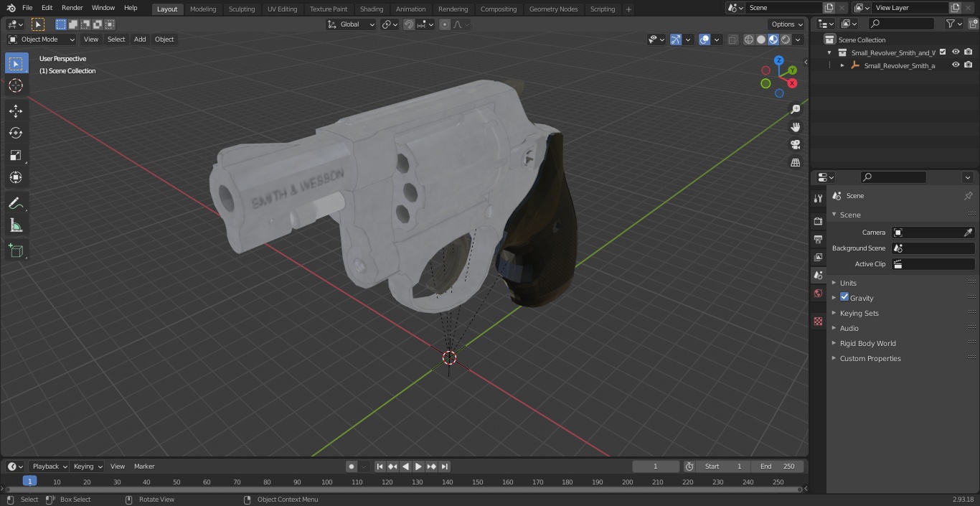Select the Transform tool
This screenshot has width=980, height=506.
pos(16,177)
